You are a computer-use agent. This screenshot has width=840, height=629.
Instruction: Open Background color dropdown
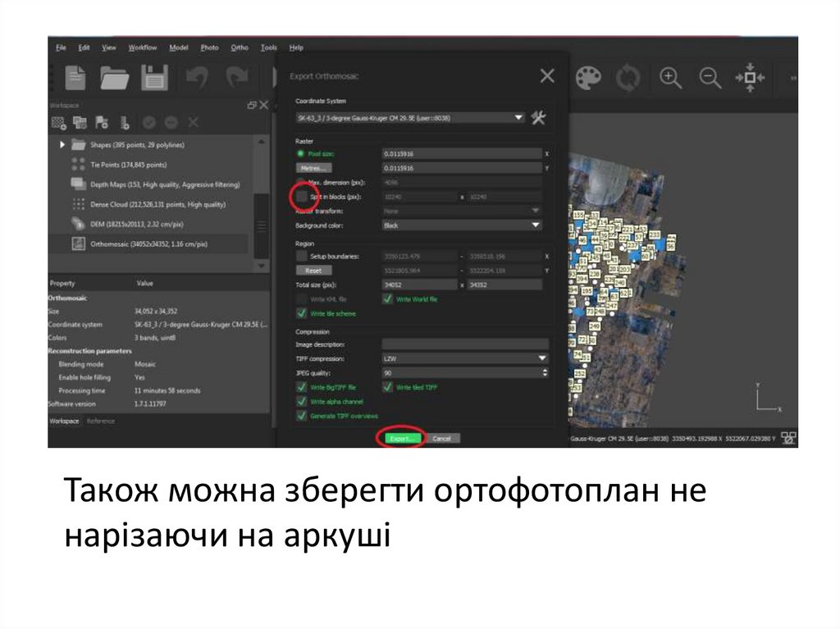point(462,226)
